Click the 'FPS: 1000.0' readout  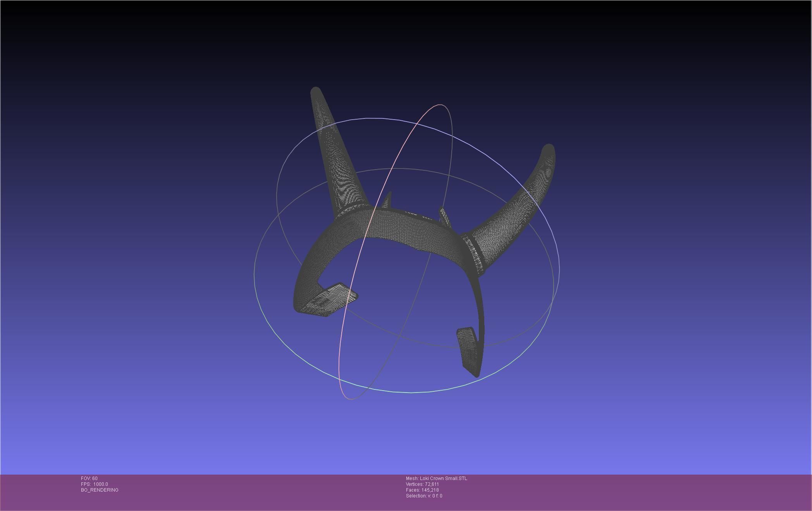pos(95,484)
